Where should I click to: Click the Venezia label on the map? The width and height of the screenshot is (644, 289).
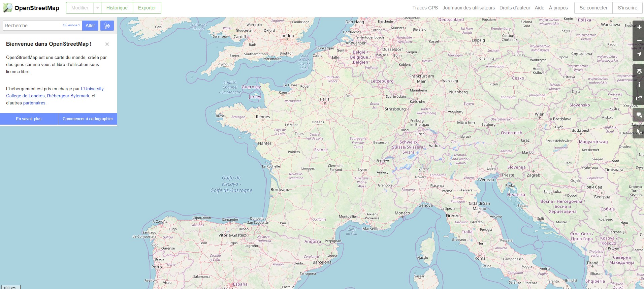487,180
